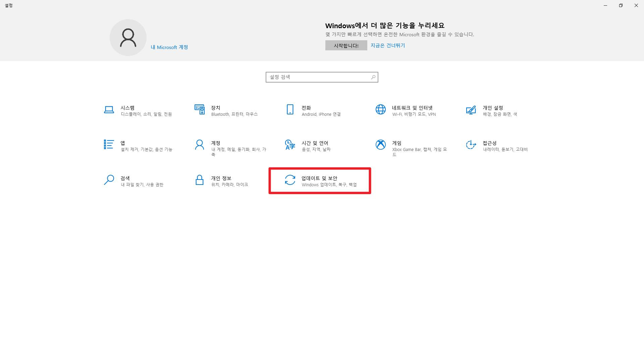
Task: Open 접근성 accessibility settings
Action: pyautogui.click(x=496, y=146)
